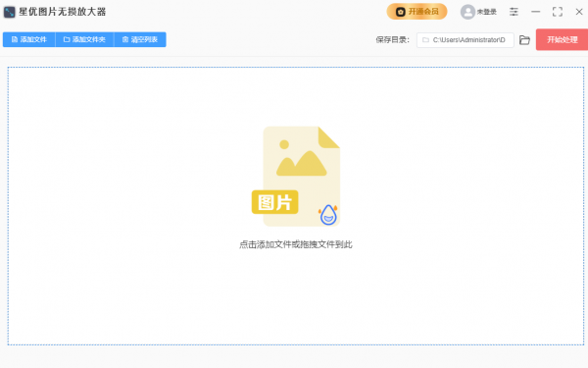The width and height of the screenshot is (588, 368).
Task: Click the 添加文件夹 button
Action: [x=84, y=39]
